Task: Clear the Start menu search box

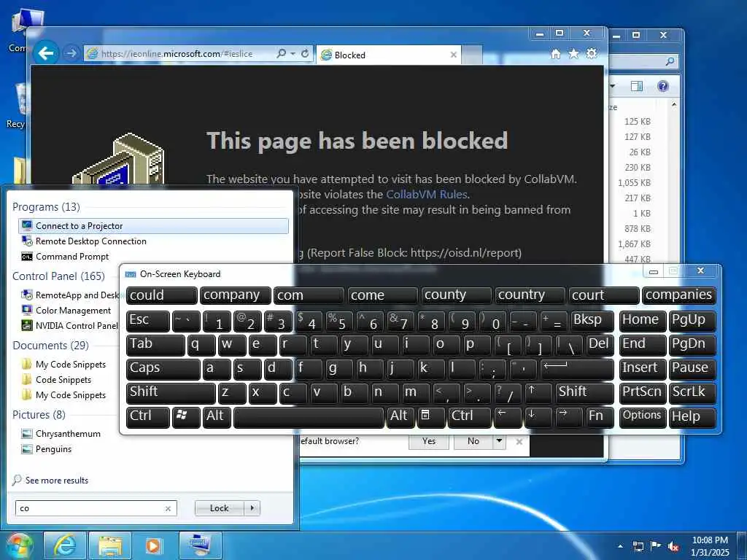Action: [168, 508]
